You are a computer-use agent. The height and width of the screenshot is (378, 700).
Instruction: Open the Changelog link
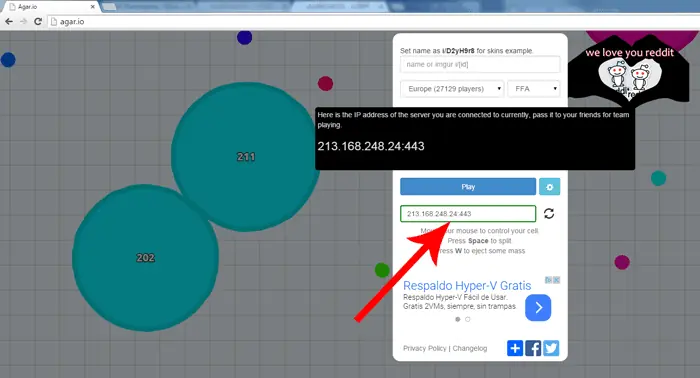click(470, 348)
